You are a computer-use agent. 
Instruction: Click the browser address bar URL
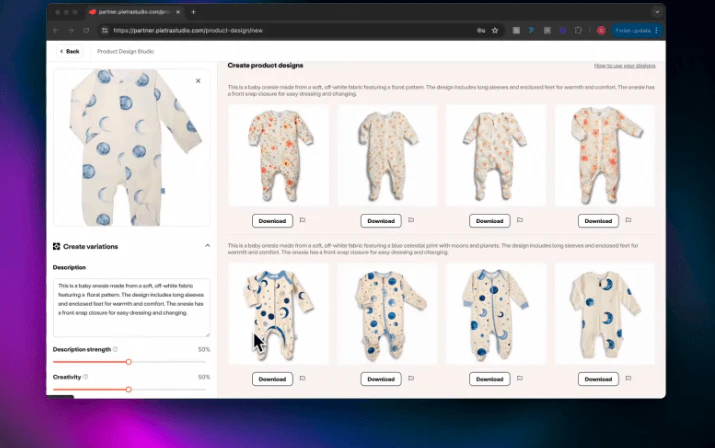coord(188,31)
